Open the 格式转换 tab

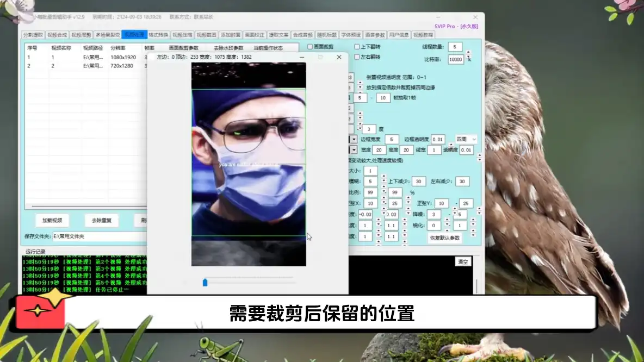click(x=158, y=35)
